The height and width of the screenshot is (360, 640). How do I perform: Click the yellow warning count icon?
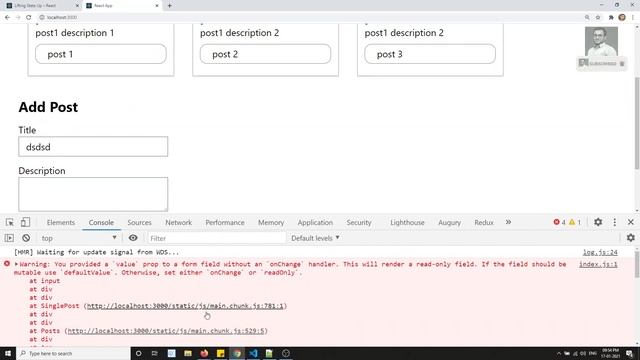point(572,222)
